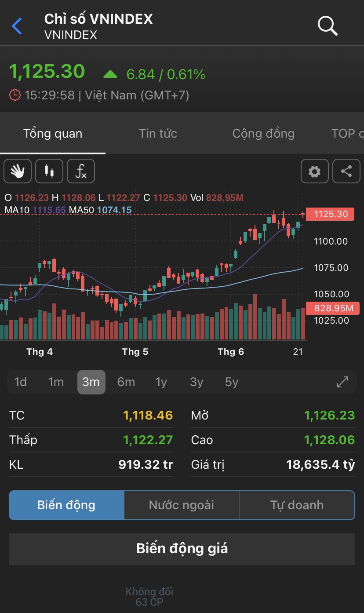The image size is (364, 613).
Task: Switch to Tự doanh segment
Action: pyautogui.click(x=297, y=505)
